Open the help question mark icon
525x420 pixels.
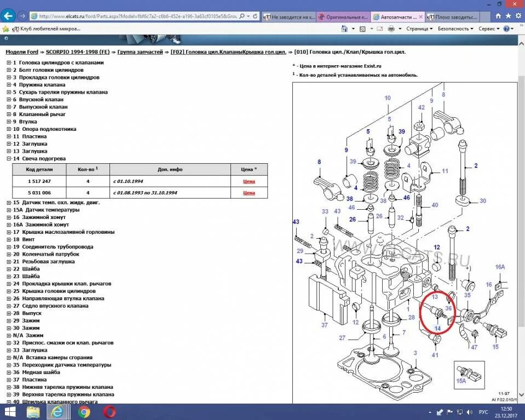pos(506,29)
